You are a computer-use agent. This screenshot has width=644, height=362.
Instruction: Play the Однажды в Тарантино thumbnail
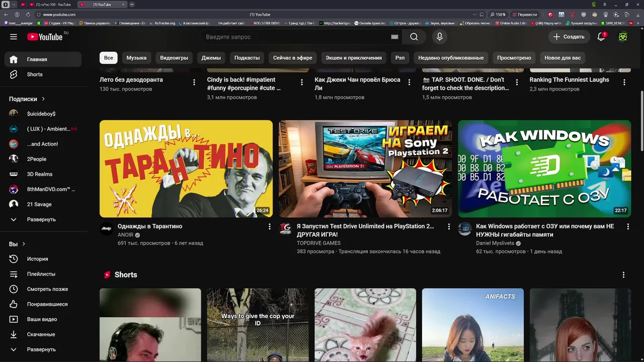(x=186, y=168)
